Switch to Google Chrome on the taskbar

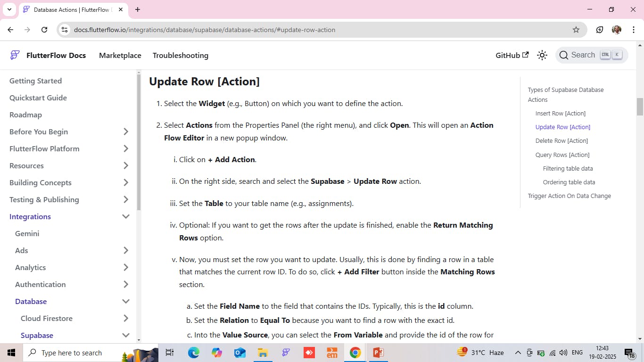[355, 353]
